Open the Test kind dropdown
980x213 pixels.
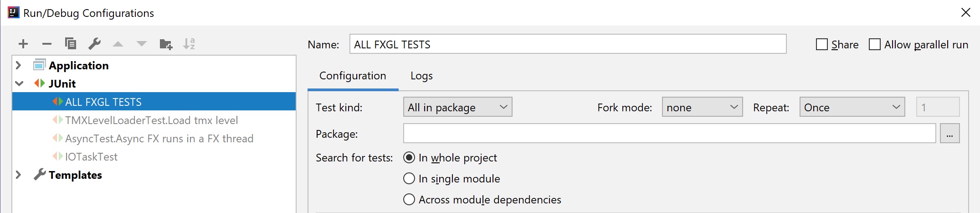pos(458,107)
